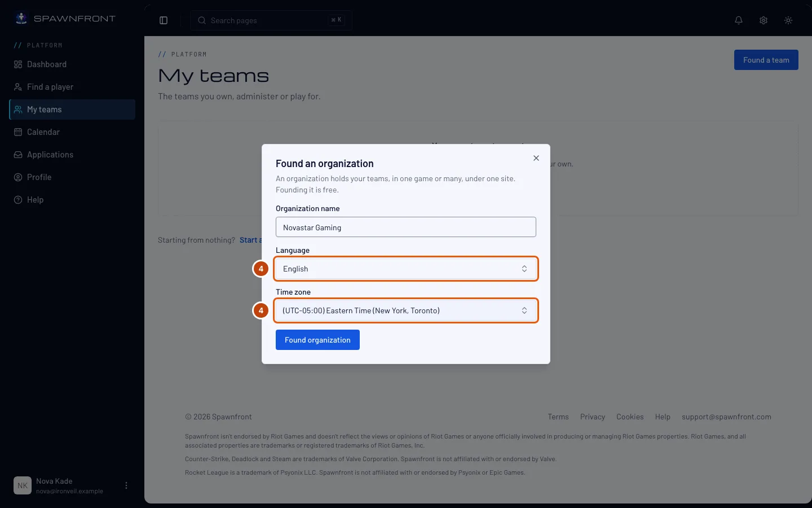
Task: Click the Organization name input field
Action: click(406, 227)
